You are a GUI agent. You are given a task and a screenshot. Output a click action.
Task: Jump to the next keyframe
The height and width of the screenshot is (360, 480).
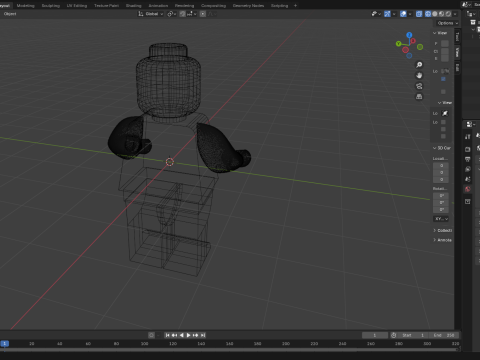pyautogui.click(x=196, y=335)
